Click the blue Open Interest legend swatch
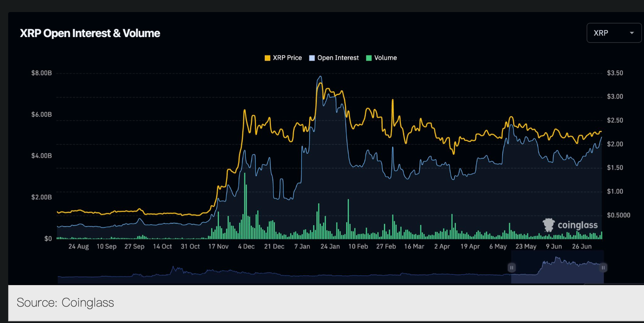Viewport: 644px width, 323px height. click(312, 58)
